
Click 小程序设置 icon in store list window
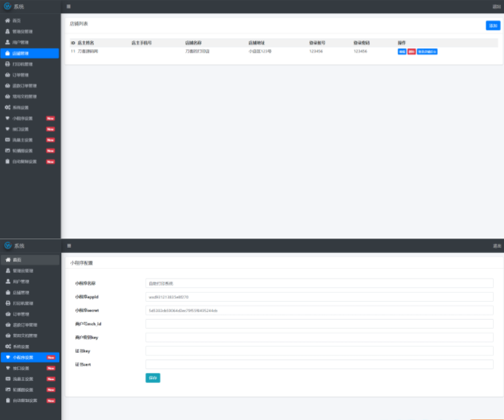pyautogui.click(x=8, y=118)
